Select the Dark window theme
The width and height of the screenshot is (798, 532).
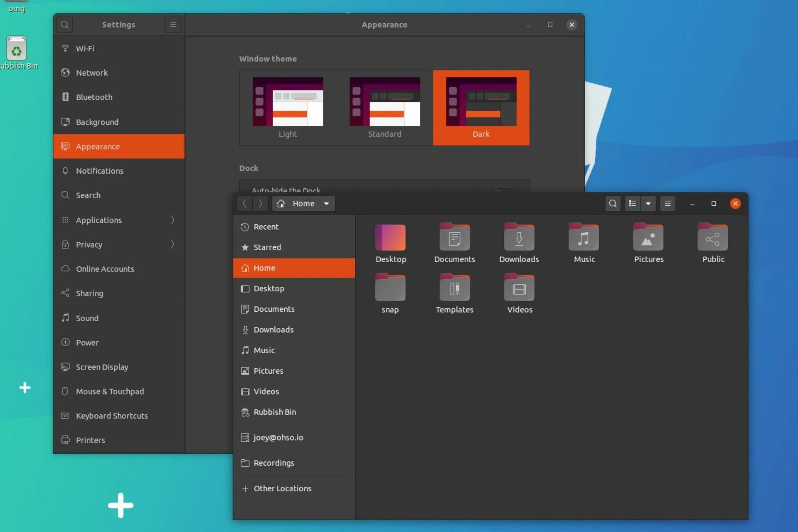(x=481, y=108)
